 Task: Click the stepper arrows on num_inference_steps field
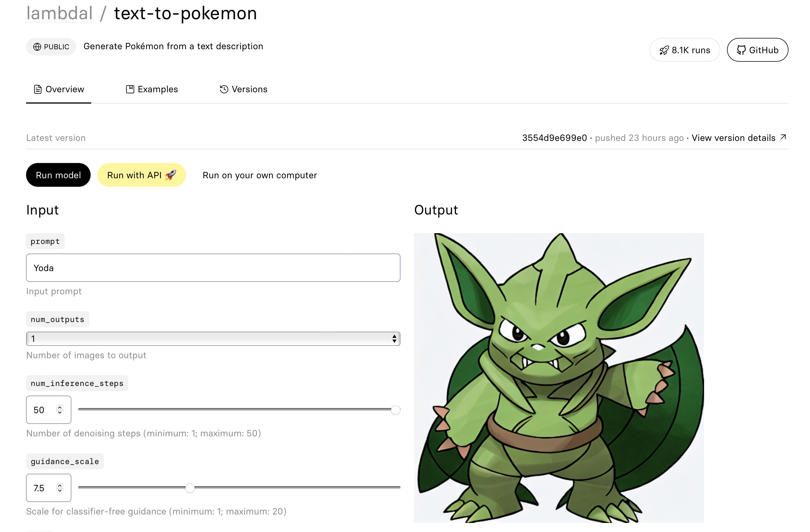pos(60,410)
